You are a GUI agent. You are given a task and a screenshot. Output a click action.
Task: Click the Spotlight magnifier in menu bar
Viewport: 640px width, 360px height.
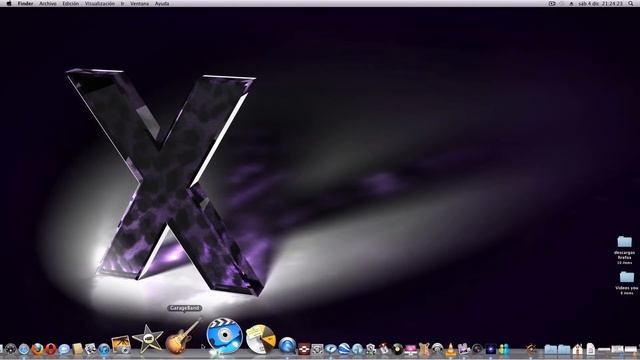pyautogui.click(x=631, y=3)
